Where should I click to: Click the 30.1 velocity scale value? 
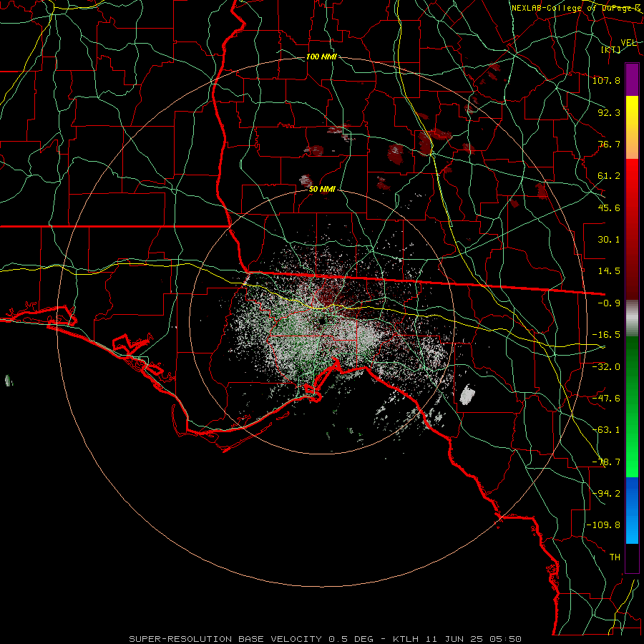609,240
